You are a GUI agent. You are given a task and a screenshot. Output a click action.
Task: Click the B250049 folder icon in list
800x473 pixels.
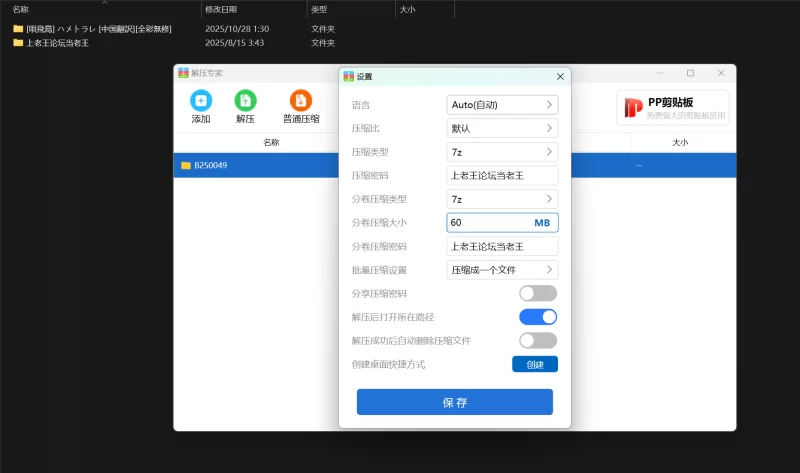186,165
